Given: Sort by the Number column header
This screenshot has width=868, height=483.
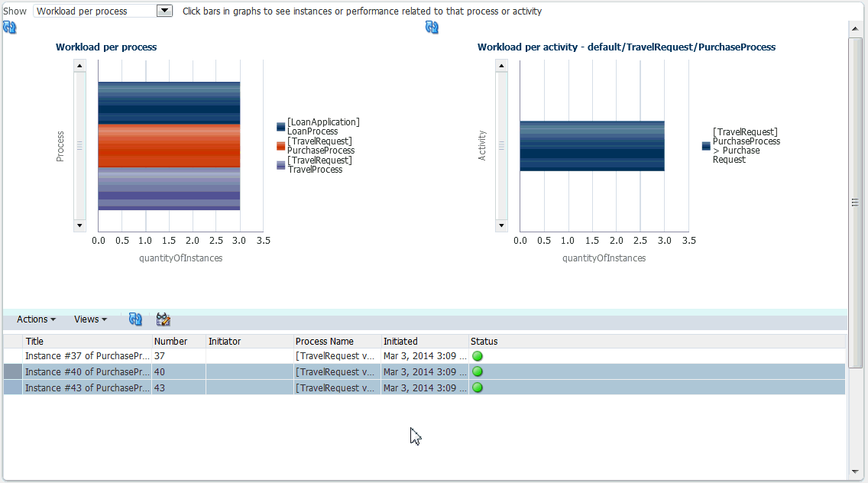Looking at the screenshot, I should tap(179, 341).
